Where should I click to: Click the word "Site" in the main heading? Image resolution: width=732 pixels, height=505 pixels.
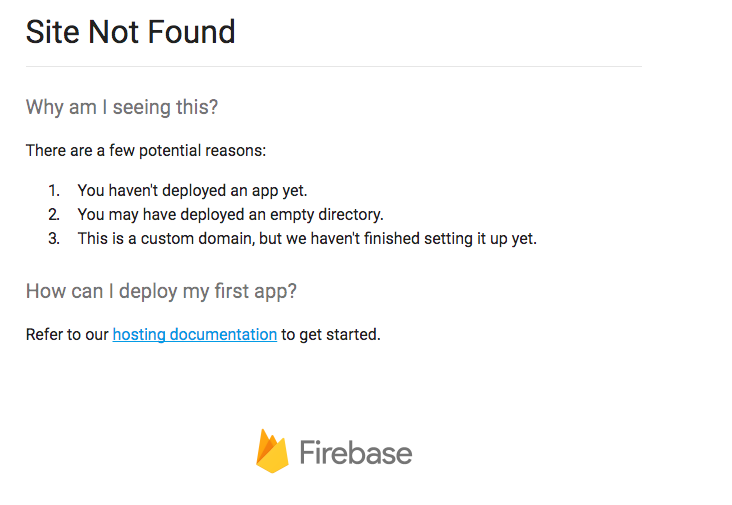(x=52, y=32)
